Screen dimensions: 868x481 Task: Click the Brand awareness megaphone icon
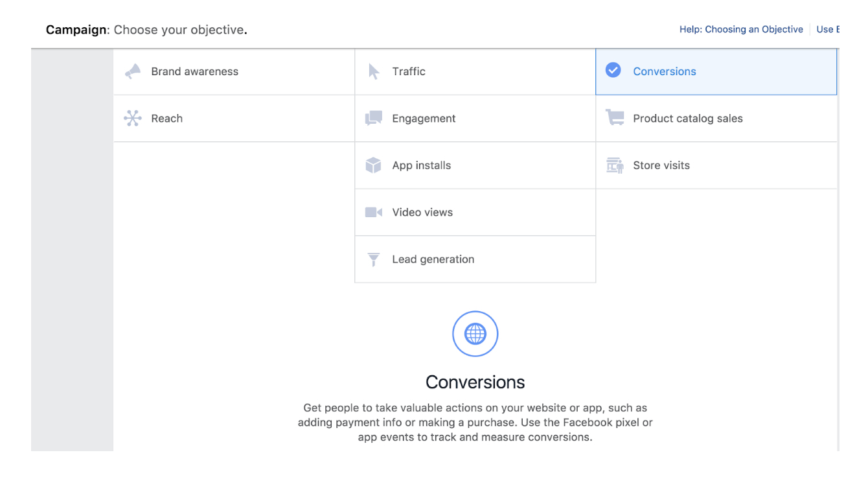tap(133, 71)
